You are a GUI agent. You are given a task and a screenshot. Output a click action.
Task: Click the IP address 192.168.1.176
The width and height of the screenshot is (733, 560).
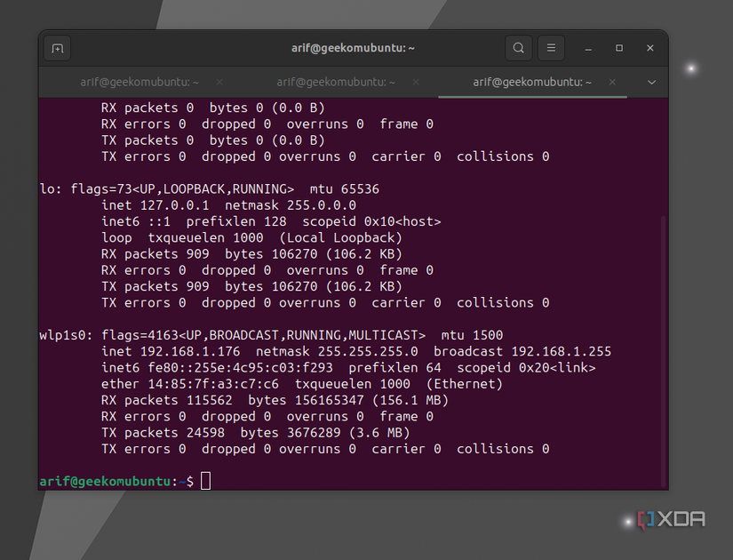point(190,351)
